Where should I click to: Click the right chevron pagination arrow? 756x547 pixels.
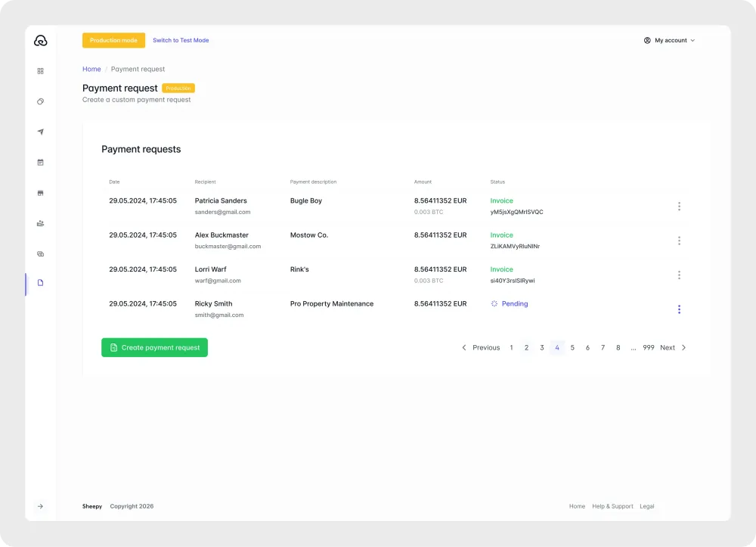tap(683, 347)
